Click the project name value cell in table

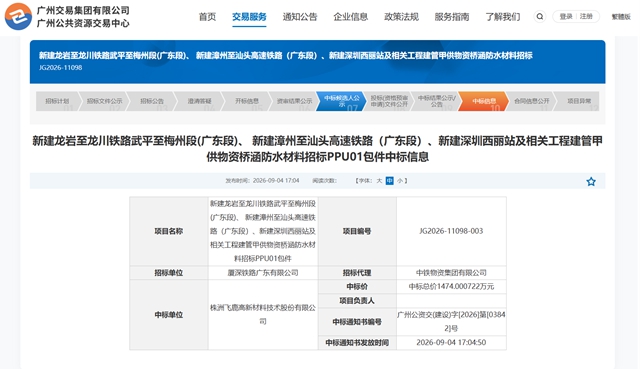click(263, 231)
